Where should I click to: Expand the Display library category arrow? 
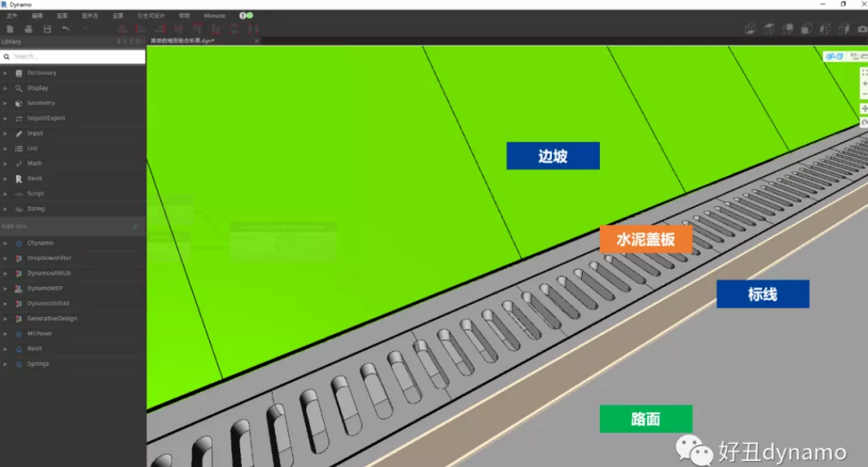(x=5, y=88)
